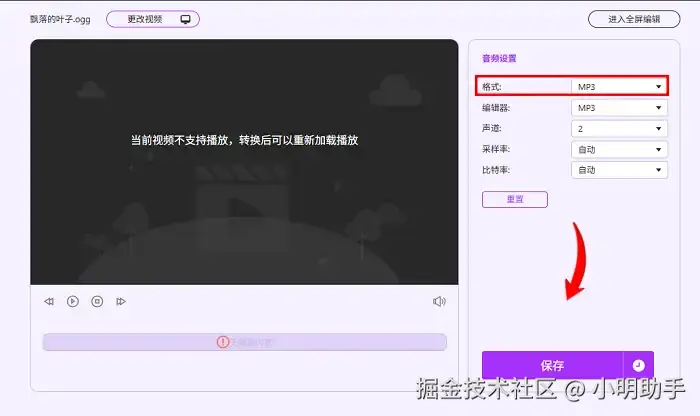Open the 比特率 dropdown

click(619, 170)
